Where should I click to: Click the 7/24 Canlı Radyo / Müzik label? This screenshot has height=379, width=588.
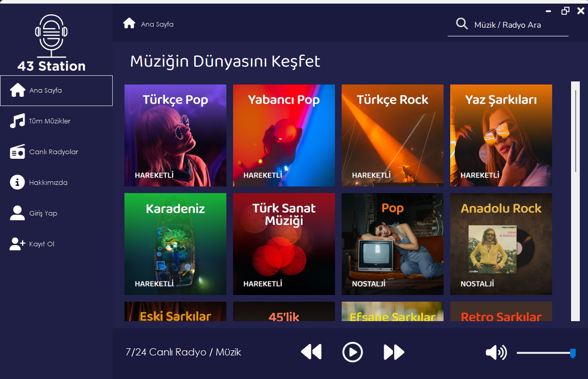pyautogui.click(x=183, y=352)
